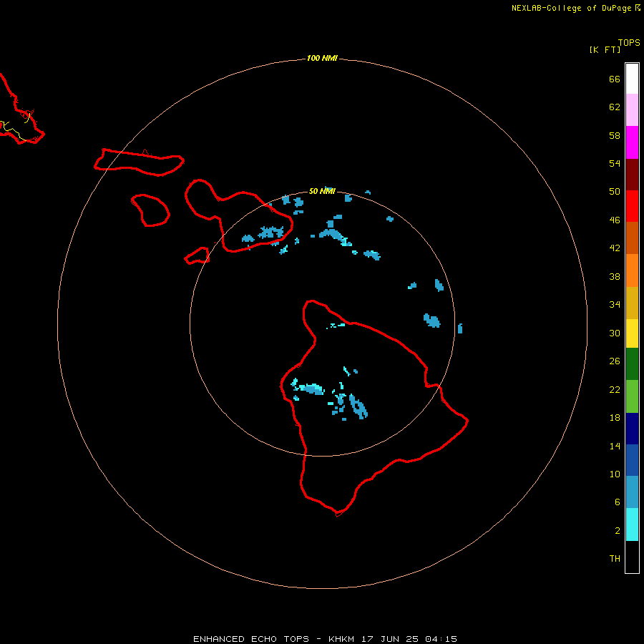
Task: Click the 58 legend value
Action: click(x=615, y=135)
